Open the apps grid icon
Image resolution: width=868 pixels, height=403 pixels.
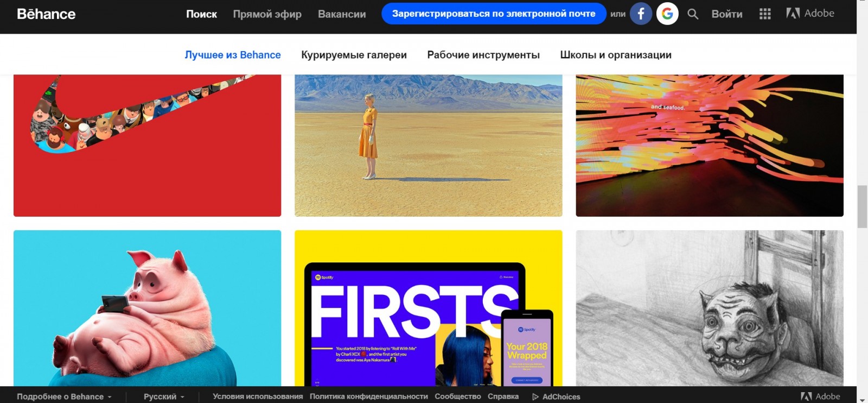[x=765, y=14]
